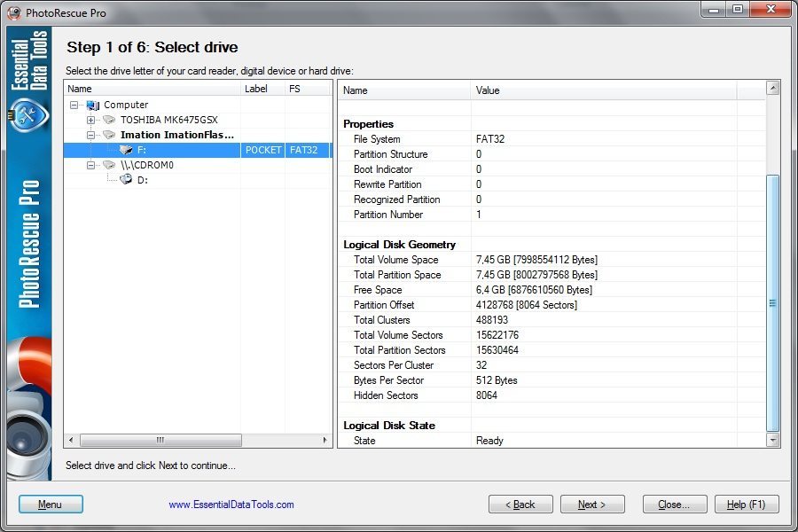Click the State row showing Ready
This screenshot has width=798, height=532.
(552, 441)
